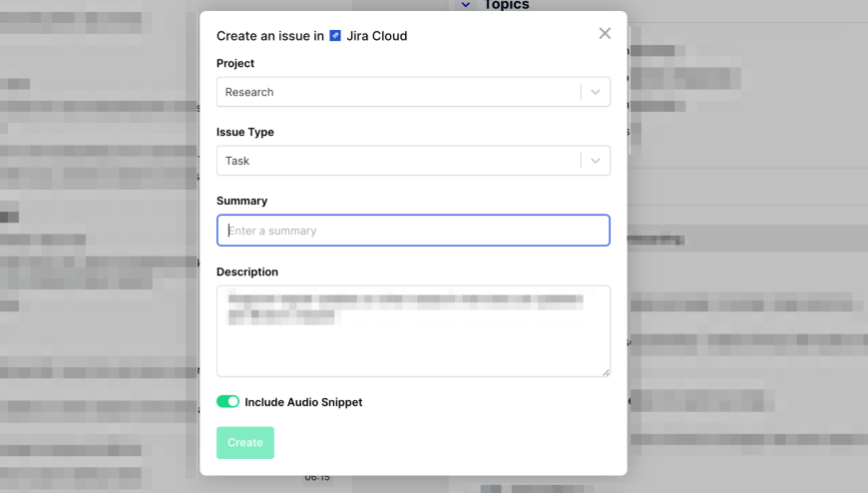
Task: Collapse the Topics section chevron
Action: (466, 5)
